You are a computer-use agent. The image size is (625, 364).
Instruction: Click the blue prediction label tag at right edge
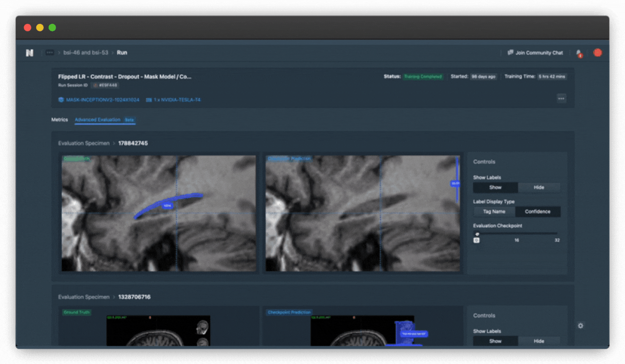tap(455, 183)
